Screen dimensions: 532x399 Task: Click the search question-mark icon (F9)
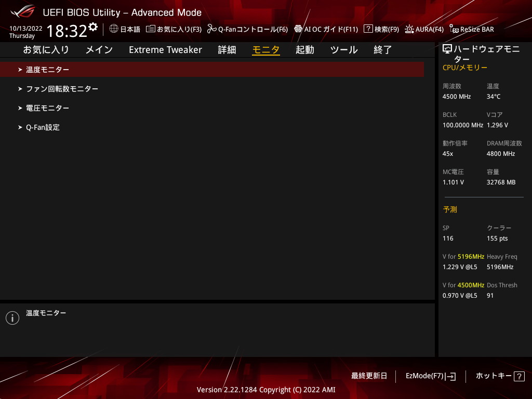(368, 29)
